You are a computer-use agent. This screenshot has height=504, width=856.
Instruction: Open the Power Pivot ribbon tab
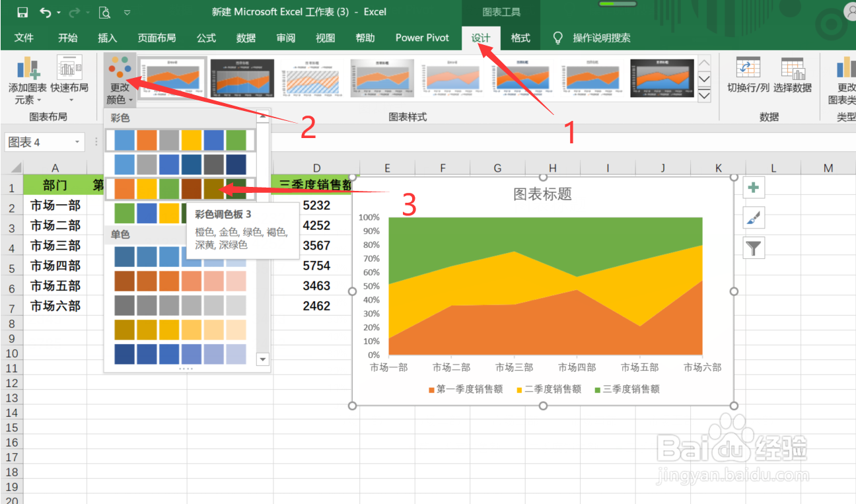point(421,38)
